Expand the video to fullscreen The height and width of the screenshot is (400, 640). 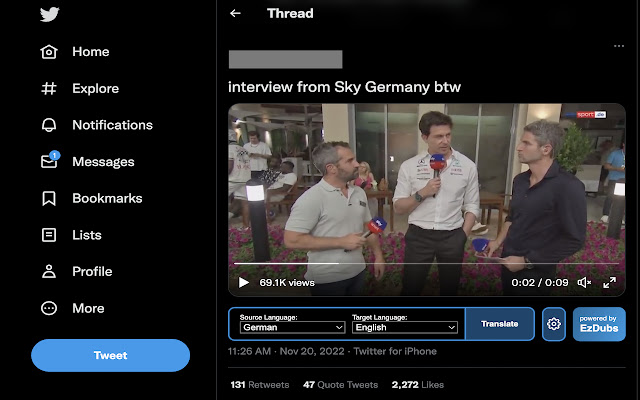609,282
